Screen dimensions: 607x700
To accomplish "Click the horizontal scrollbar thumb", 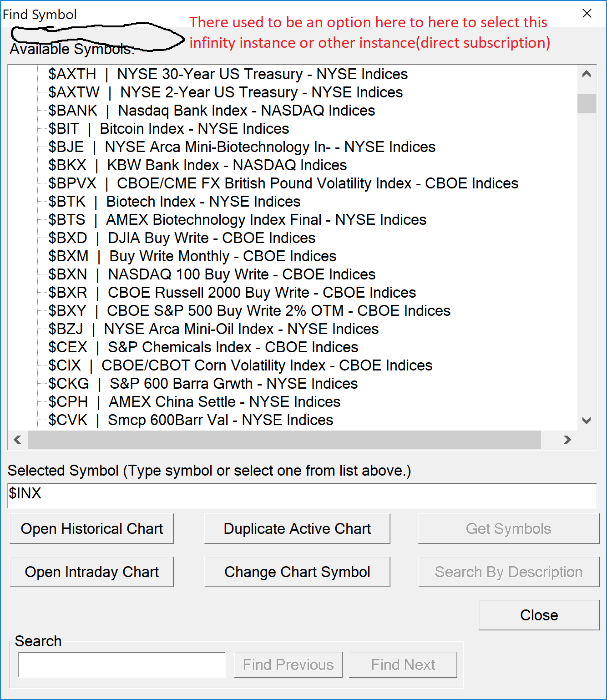I will coord(284,440).
